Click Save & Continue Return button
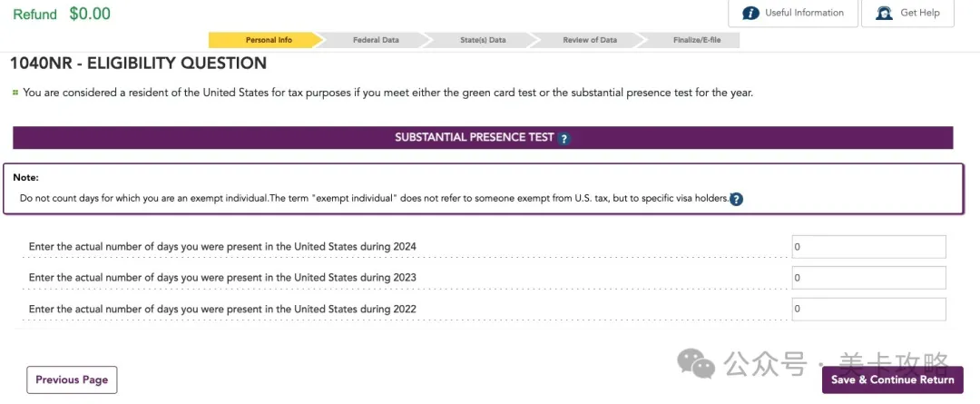The image size is (980, 404). [x=892, y=379]
